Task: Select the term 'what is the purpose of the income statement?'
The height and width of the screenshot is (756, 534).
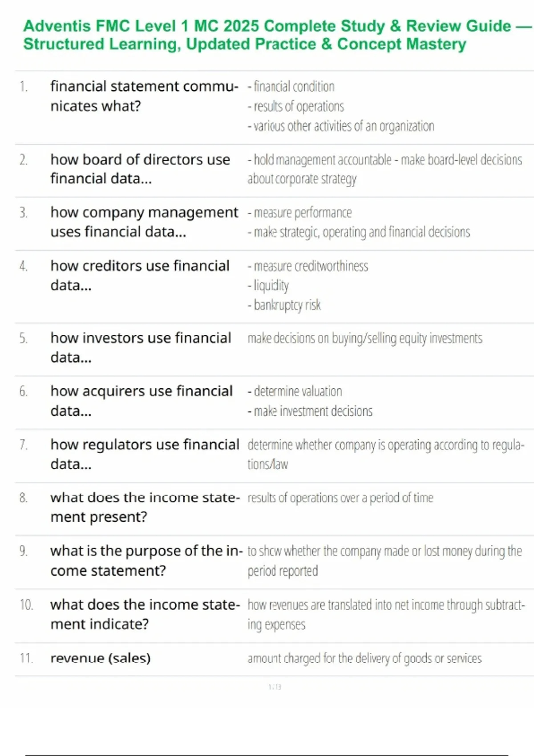Action: [x=146, y=560]
